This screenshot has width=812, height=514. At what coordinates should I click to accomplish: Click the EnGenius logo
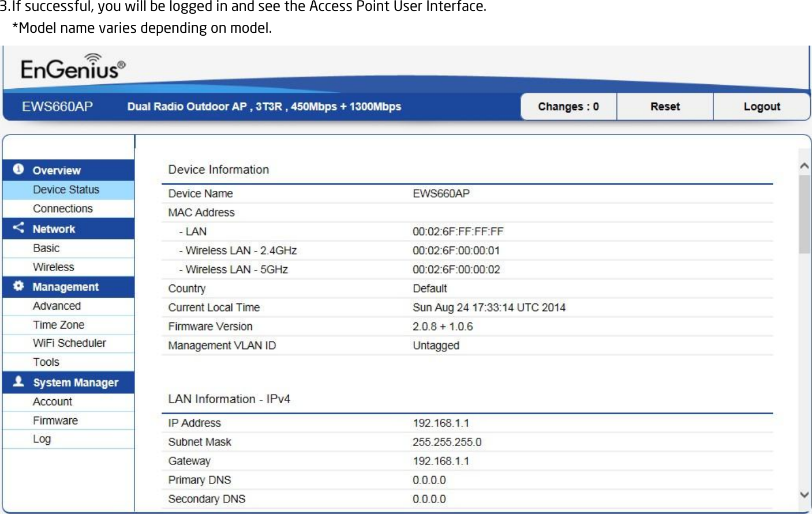pos(73,66)
